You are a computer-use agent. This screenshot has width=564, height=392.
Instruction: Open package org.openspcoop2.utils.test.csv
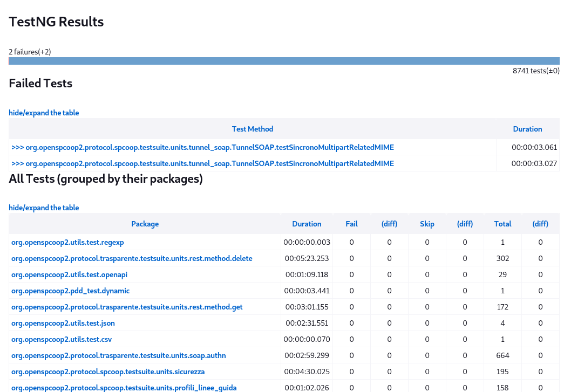[x=62, y=339]
